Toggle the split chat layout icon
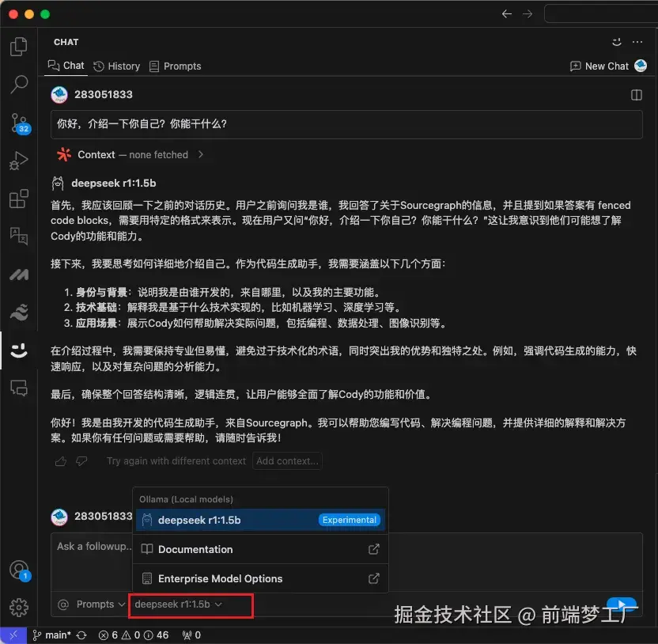658x644 pixels. pyautogui.click(x=637, y=94)
